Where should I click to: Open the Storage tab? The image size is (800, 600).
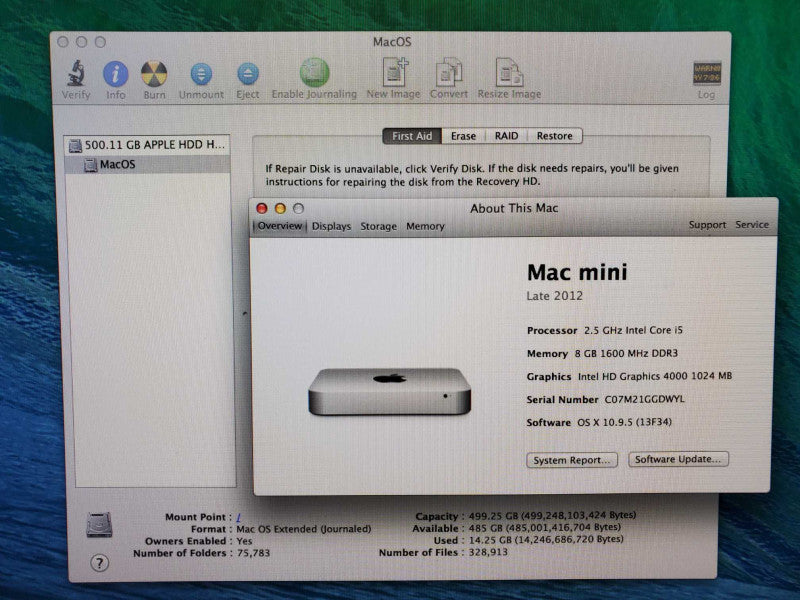pyautogui.click(x=379, y=226)
